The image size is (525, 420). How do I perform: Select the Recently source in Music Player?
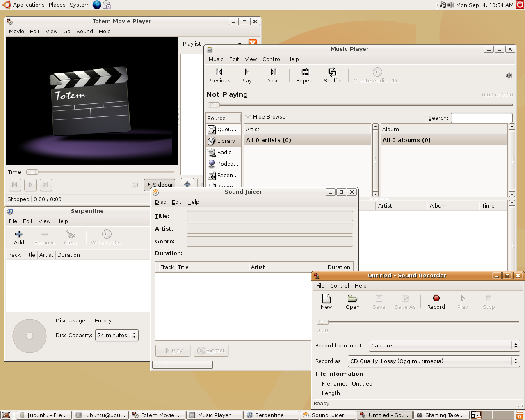[223, 175]
